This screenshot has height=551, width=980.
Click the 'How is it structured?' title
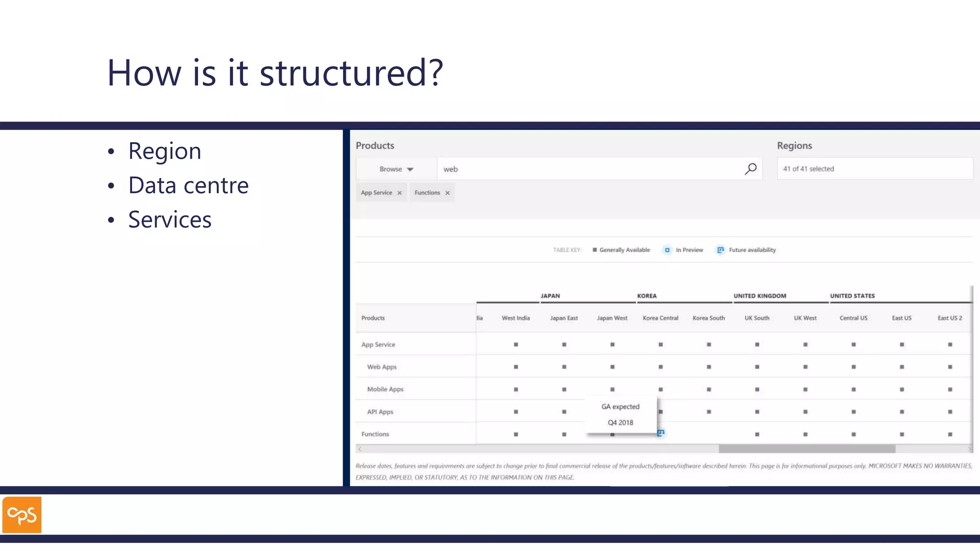coord(275,73)
